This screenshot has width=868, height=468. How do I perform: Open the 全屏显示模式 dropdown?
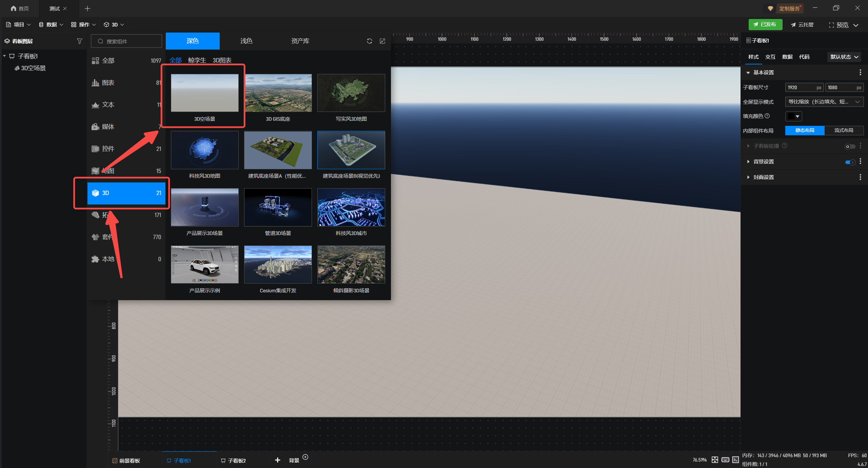click(x=824, y=102)
